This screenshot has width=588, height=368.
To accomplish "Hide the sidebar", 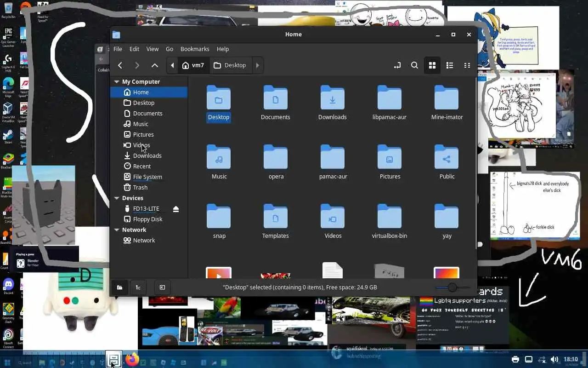I will pyautogui.click(x=162, y=287).
